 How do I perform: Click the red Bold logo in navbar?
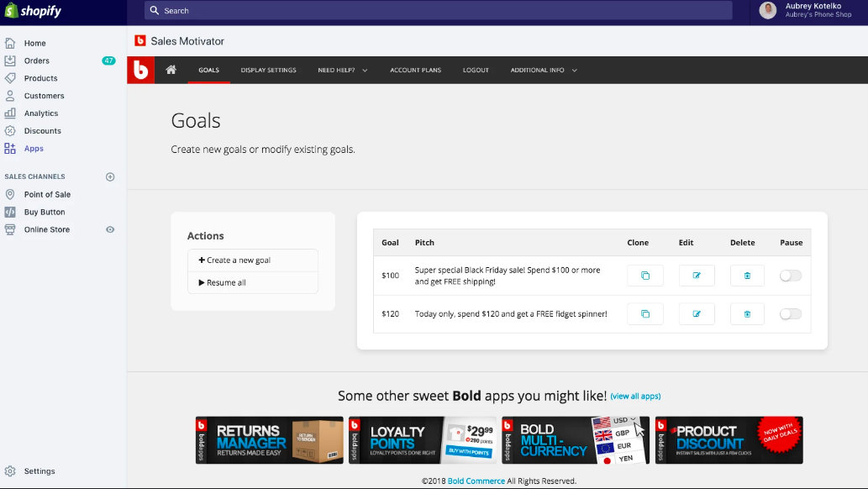pyautogui.click(x=140, y=71)
